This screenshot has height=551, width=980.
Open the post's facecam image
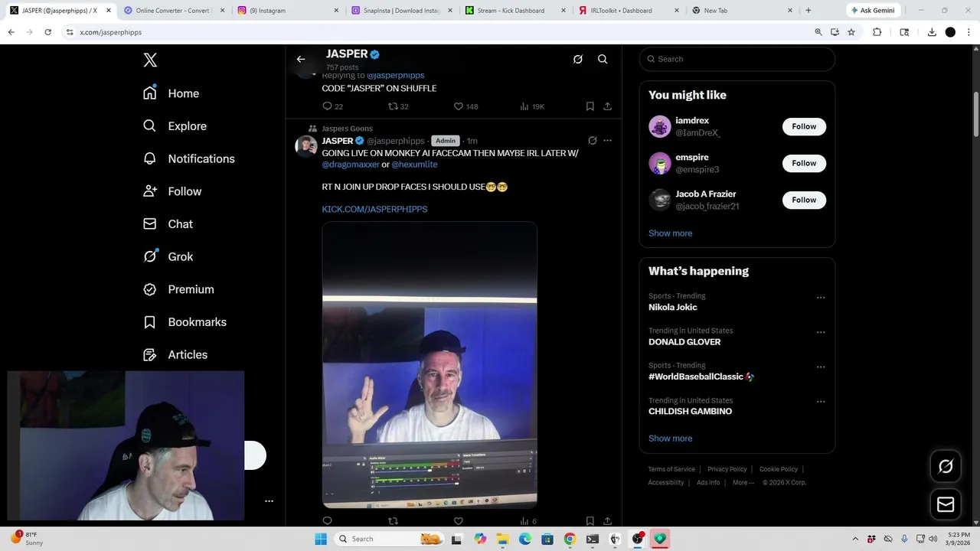(x=430, y=365)
